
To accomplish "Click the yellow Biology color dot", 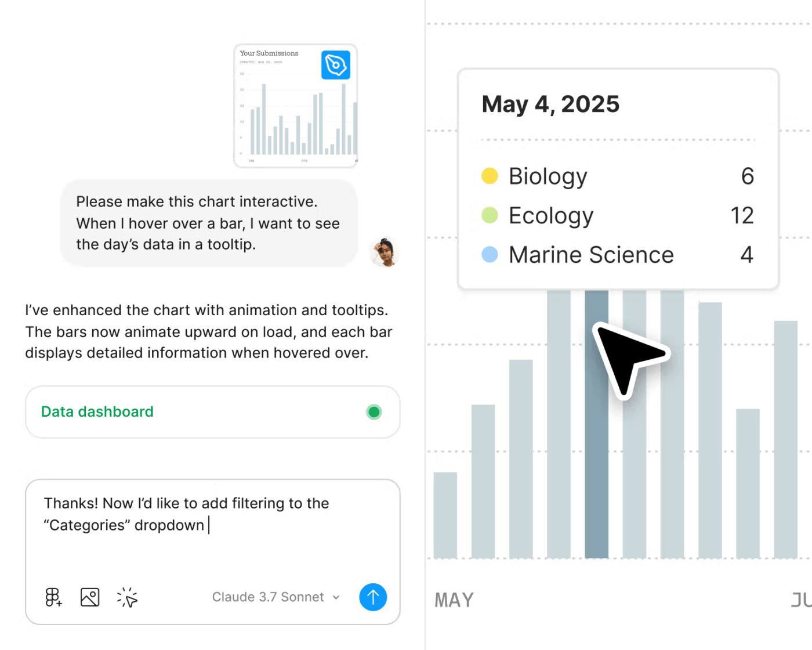I will click(490, 176).
